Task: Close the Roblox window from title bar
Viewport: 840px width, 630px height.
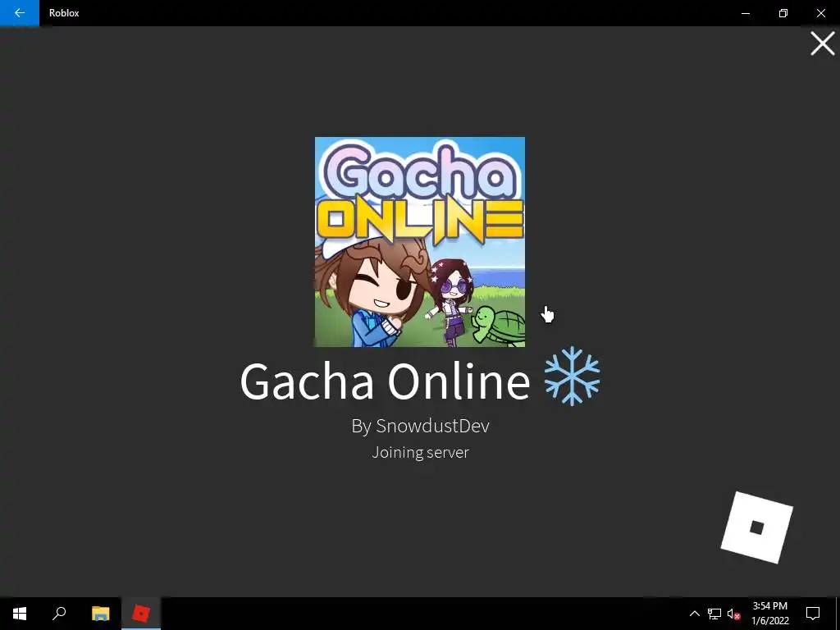Action: pos(820,13)
